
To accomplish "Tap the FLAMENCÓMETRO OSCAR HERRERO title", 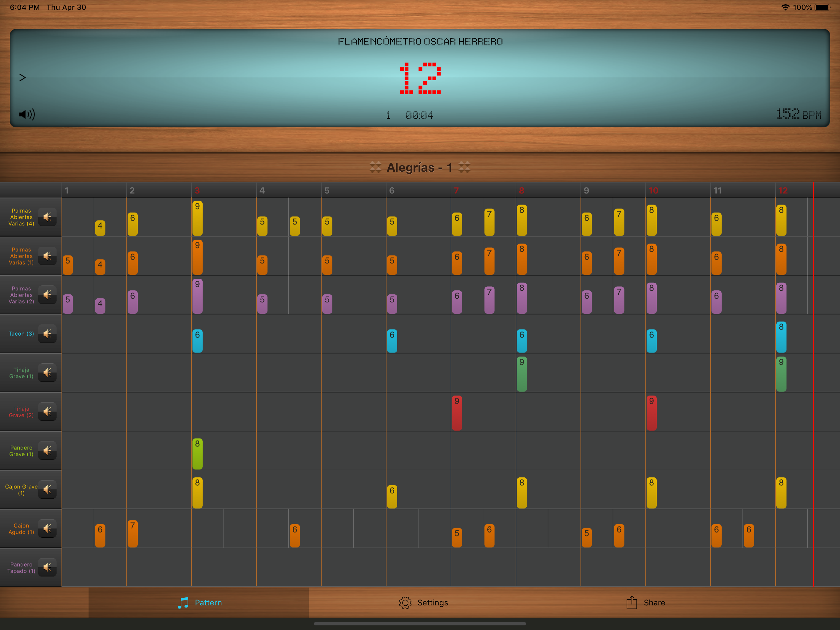I will coord(420,42).
